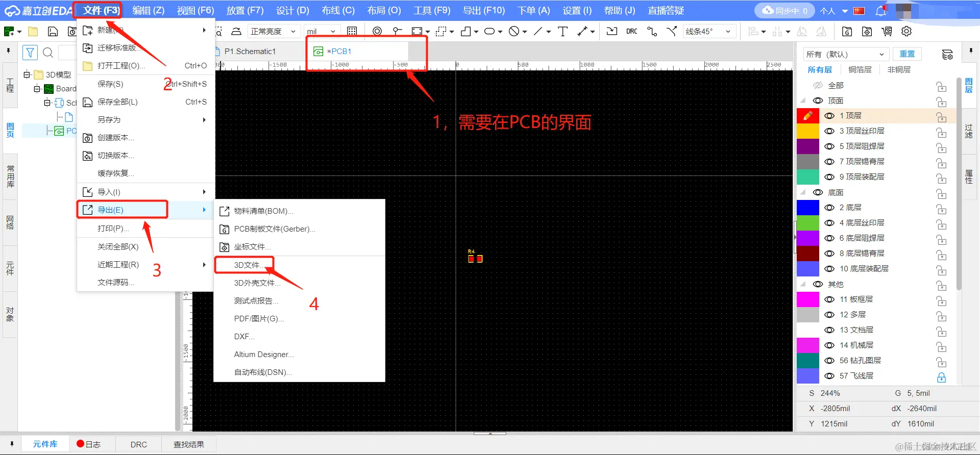Select the dimension measure tool
The width and height of the screenshot is (980, 455).
(x=582, y=31)
